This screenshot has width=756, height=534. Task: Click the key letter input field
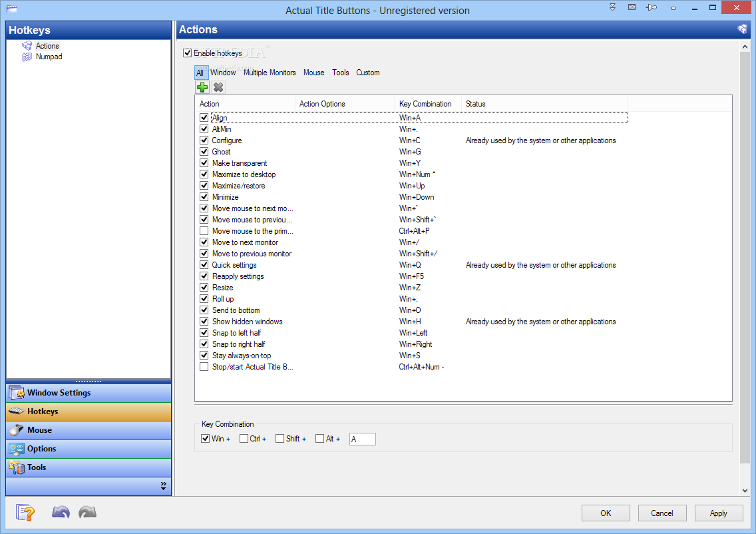363,439
